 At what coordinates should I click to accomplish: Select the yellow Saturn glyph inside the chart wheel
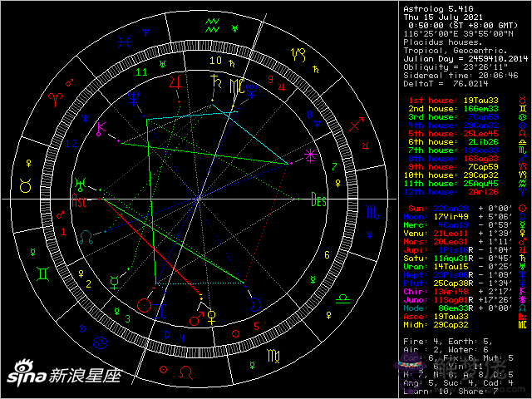coord(216,81)
